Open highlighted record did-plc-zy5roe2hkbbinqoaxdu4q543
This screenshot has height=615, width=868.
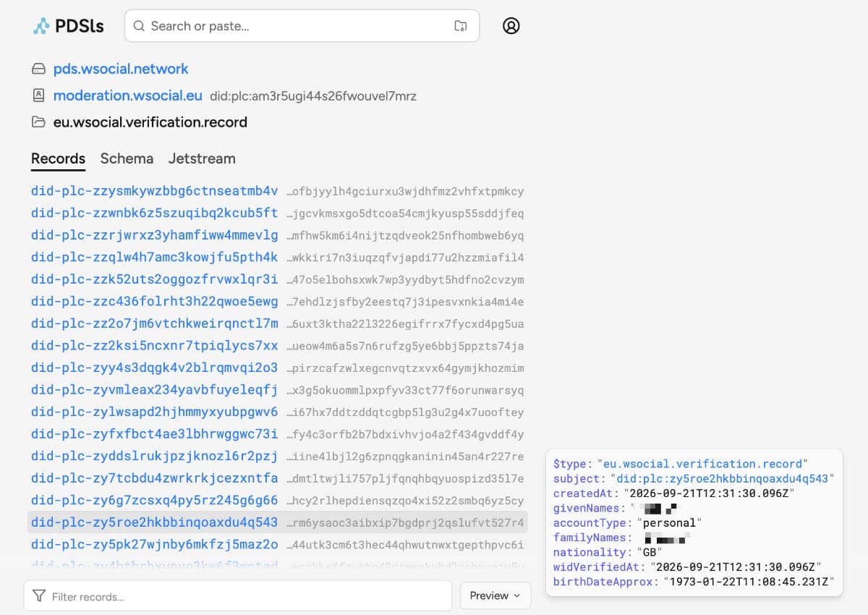154,522
